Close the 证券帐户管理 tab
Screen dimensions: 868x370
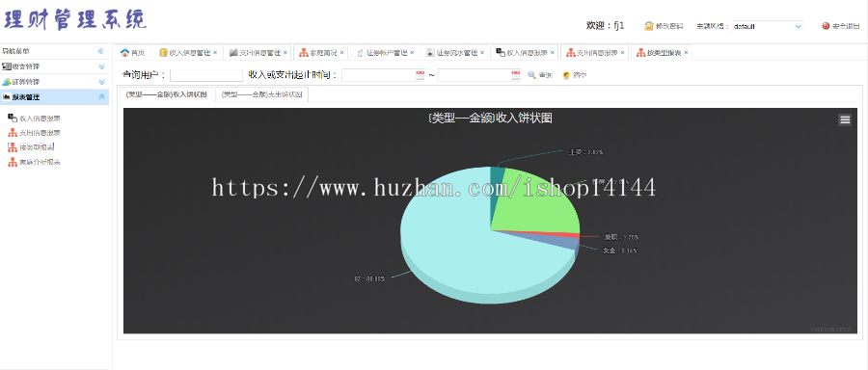tap(412, 53)
